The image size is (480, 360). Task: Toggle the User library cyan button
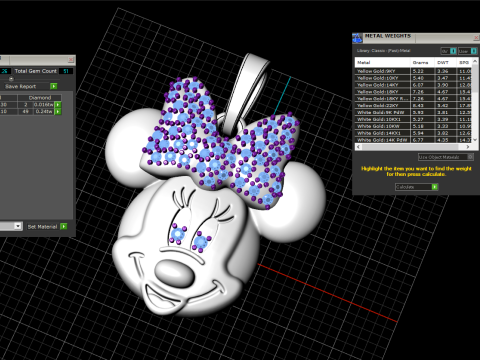coord(474,51)
